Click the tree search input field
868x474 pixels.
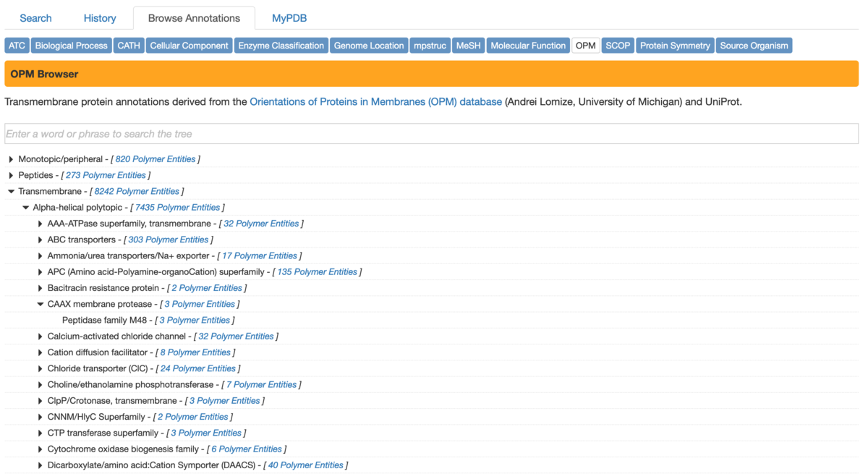click(432, 133)
